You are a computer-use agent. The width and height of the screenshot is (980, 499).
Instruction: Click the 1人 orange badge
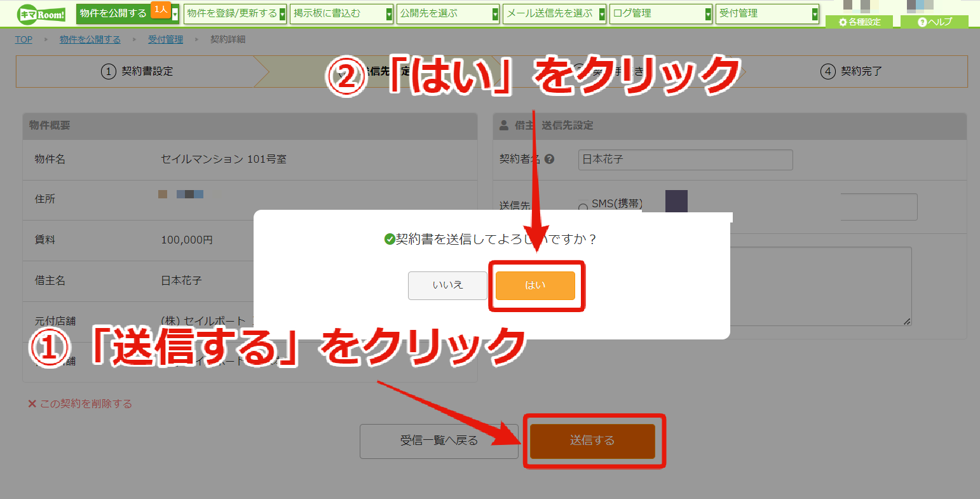pyautogui.click(x=161, y=10)
